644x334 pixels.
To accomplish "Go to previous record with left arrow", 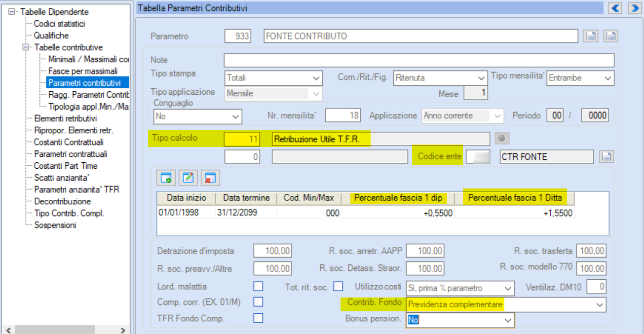I will pos(615,8).
